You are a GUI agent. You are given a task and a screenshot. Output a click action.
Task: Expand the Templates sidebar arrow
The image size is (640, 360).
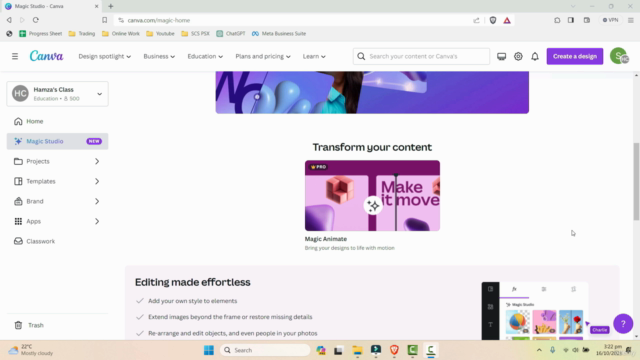point(97,181)
